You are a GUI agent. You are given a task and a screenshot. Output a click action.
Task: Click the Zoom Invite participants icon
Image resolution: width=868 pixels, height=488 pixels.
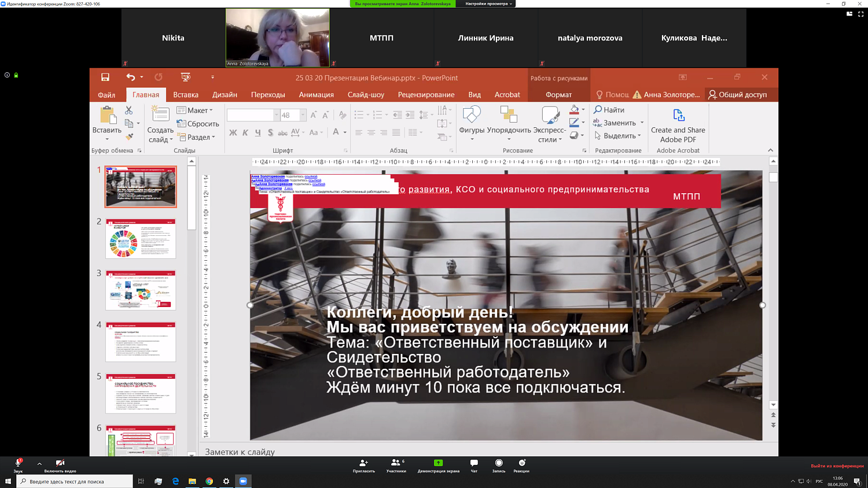(363, 463)
